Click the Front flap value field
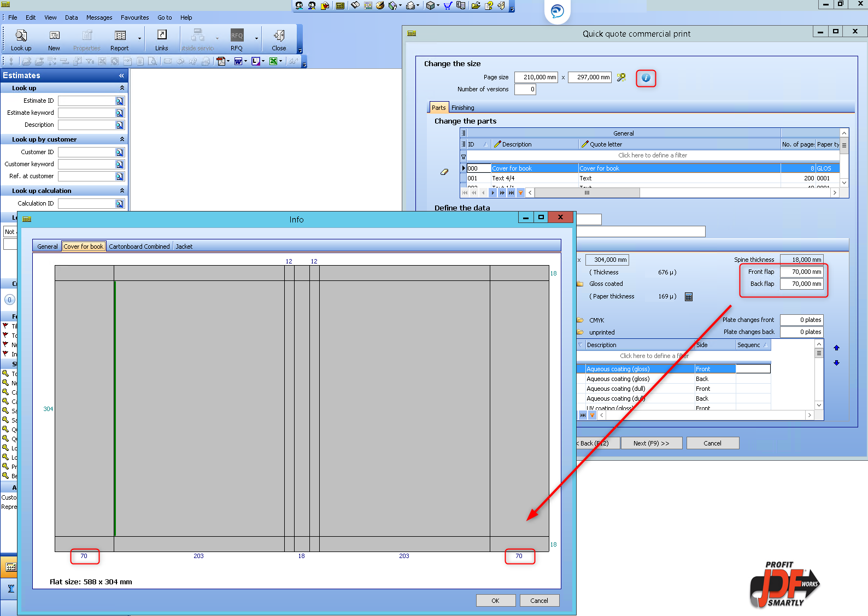868x616 pixels. [801, 272]
